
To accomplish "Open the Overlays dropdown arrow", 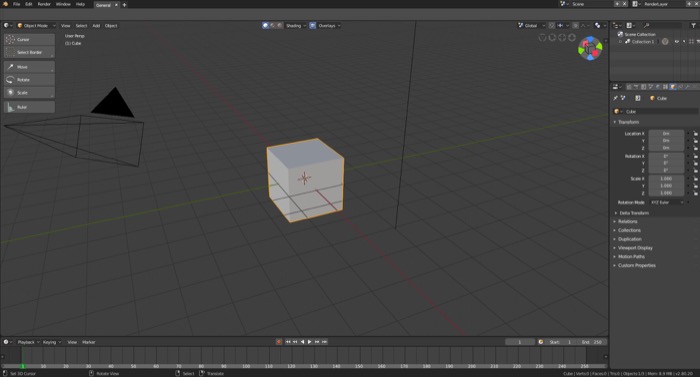I will (x=339, y=25).
